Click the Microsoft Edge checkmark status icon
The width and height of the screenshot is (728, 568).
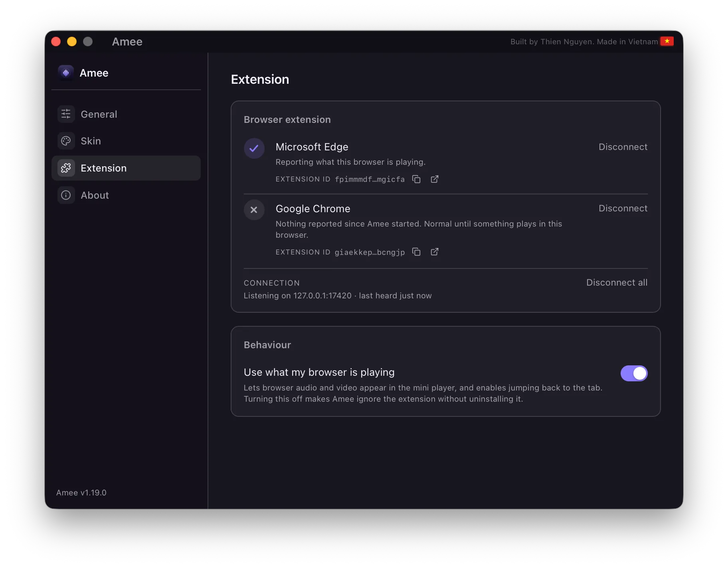pyautogui.click(x=254, y=148)
